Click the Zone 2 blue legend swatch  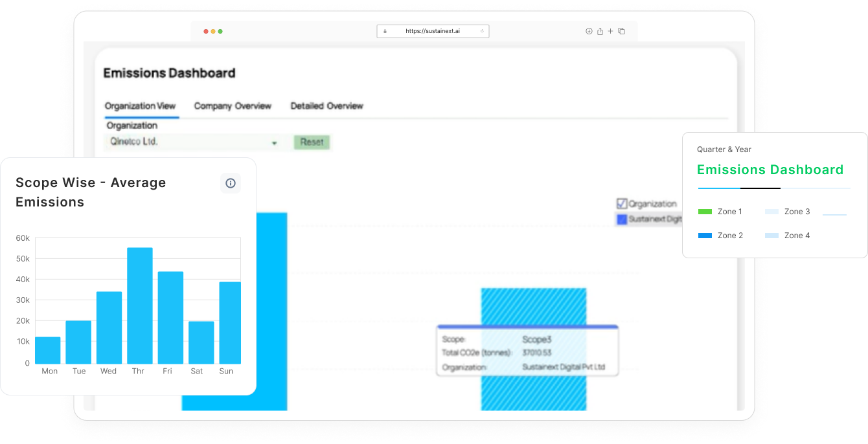(x=705, y=236)
